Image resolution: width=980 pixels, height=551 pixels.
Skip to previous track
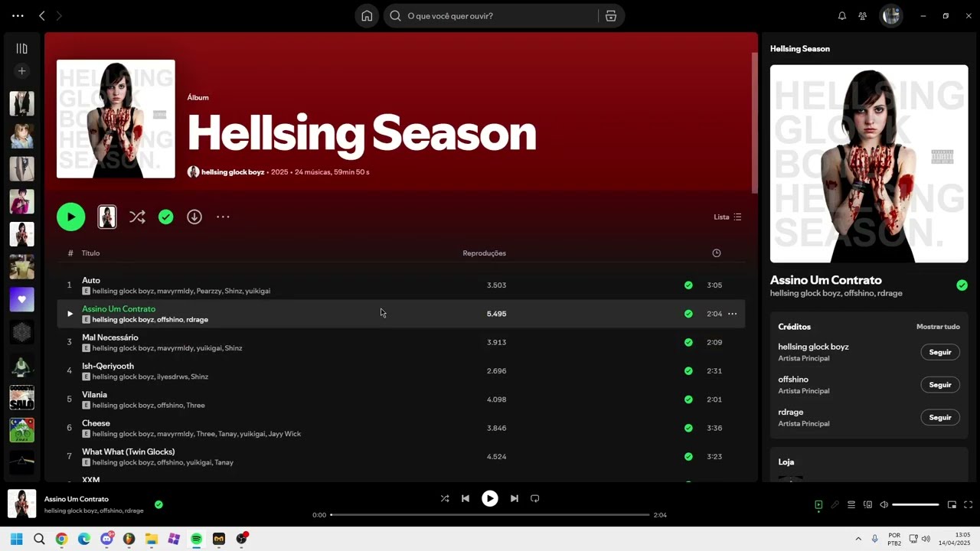pyautogui.click(x=465, y=498)
